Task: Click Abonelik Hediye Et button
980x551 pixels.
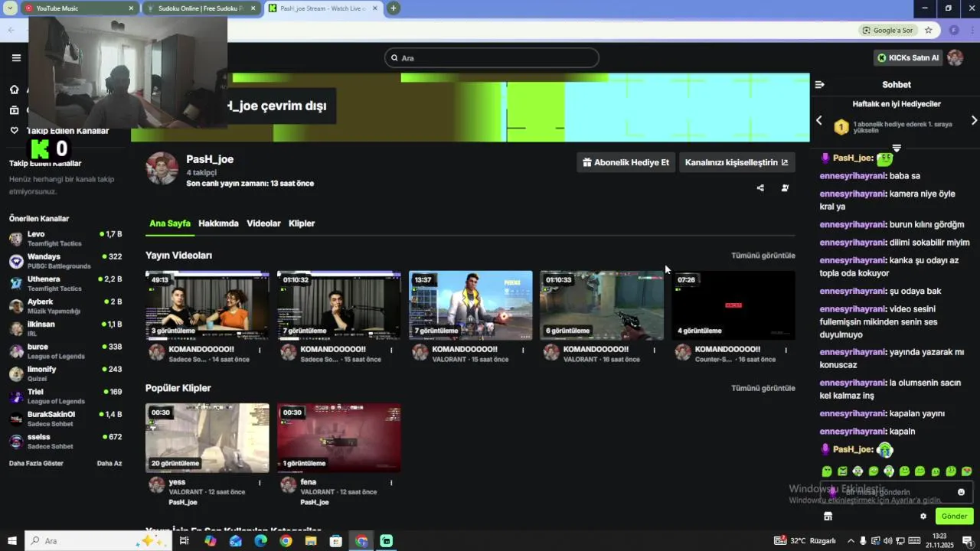Action: 626,162
